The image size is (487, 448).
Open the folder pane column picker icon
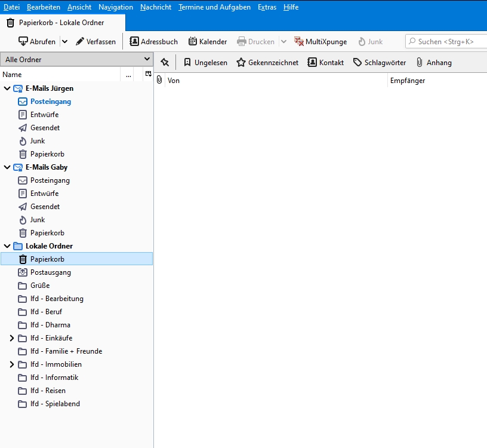tap(149, 74)
